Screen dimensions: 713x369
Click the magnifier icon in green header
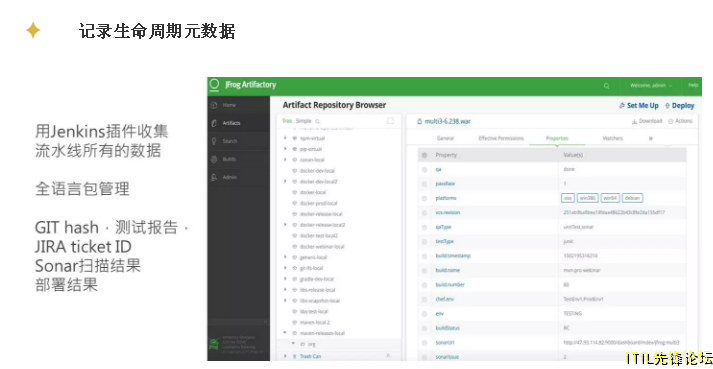tap(607, 86)
